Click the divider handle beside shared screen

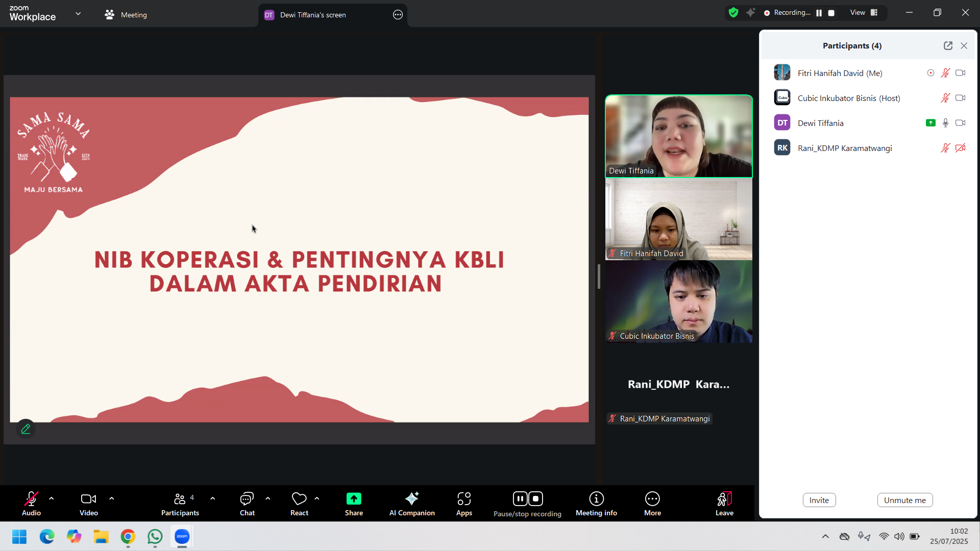coord(599,277)
